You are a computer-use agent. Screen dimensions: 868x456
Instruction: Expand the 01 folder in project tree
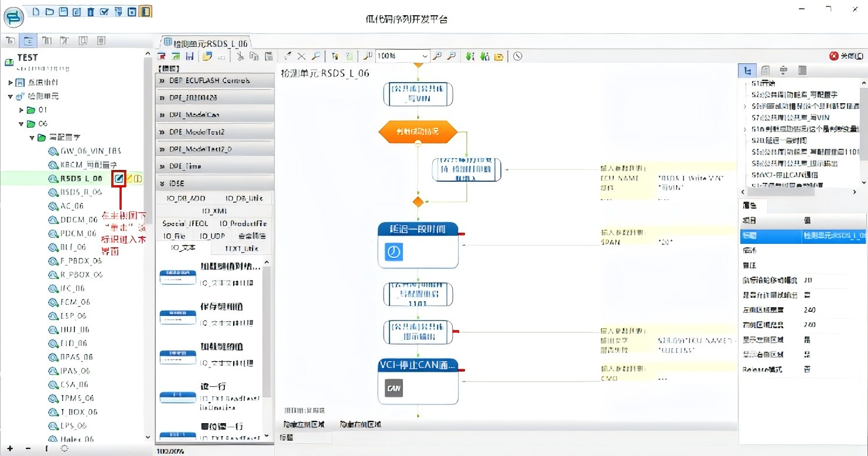21,110
